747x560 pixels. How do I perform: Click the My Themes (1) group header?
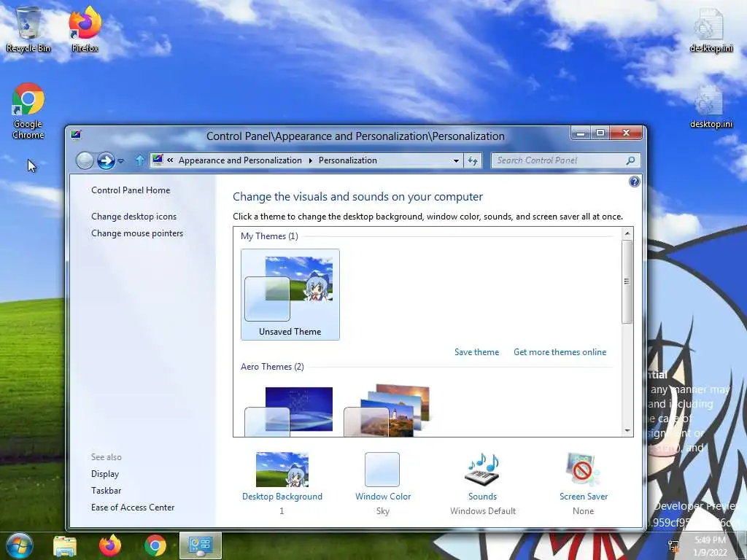(x=269, y=236)
